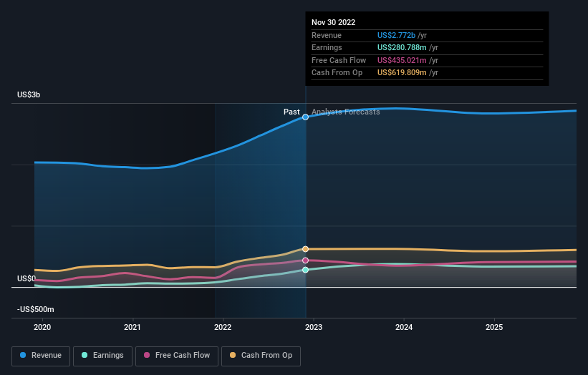Click the pink Free Cash Flow data point

306,260
